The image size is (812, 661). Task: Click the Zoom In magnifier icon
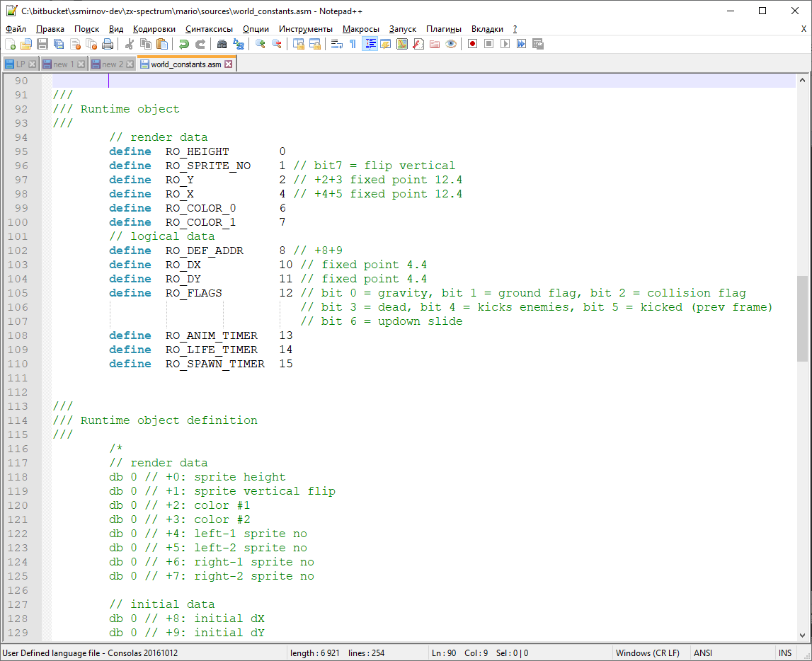point(261,44)
